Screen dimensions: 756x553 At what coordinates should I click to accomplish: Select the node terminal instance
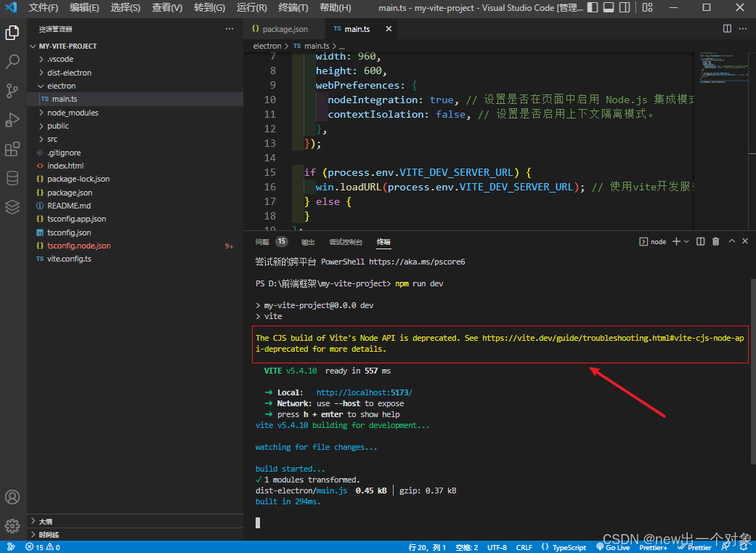[x=652, y=242]
